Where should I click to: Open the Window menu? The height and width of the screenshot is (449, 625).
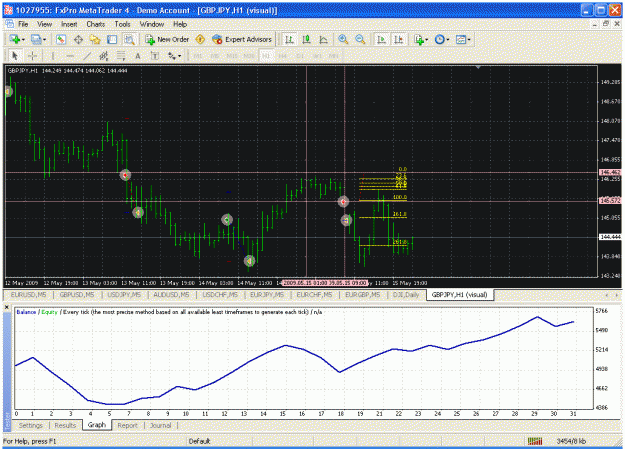[x=151, y=24]
